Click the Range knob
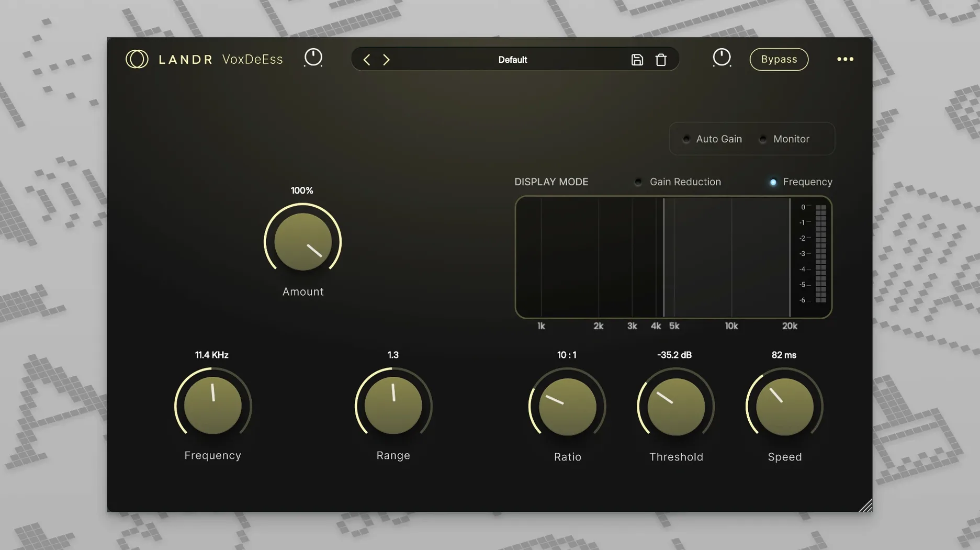 (393, 406)
